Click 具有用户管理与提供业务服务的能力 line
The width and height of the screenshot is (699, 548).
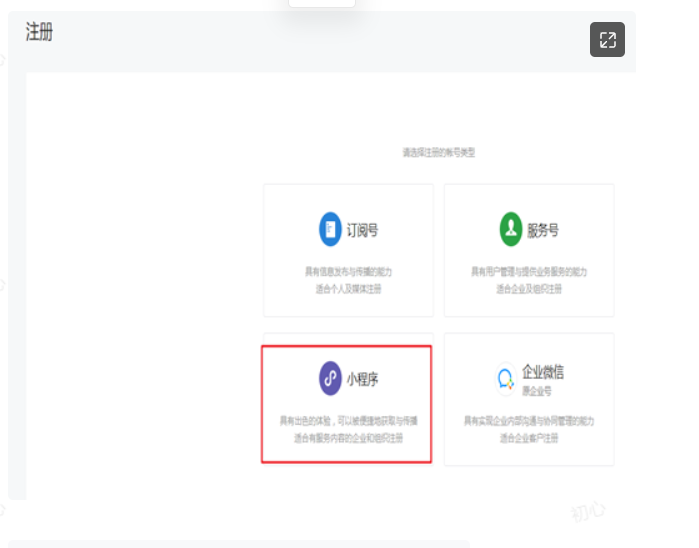pos(529,272)
